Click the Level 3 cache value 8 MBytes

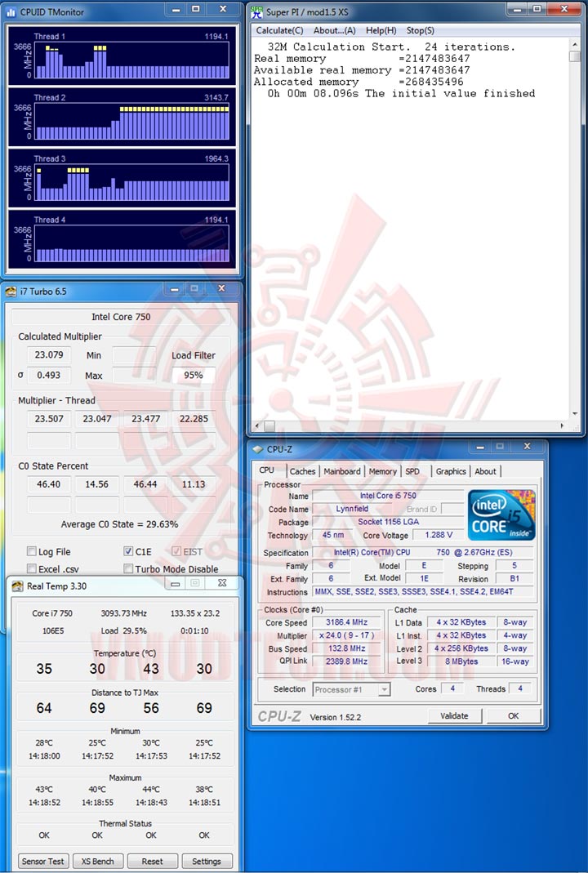462,661
